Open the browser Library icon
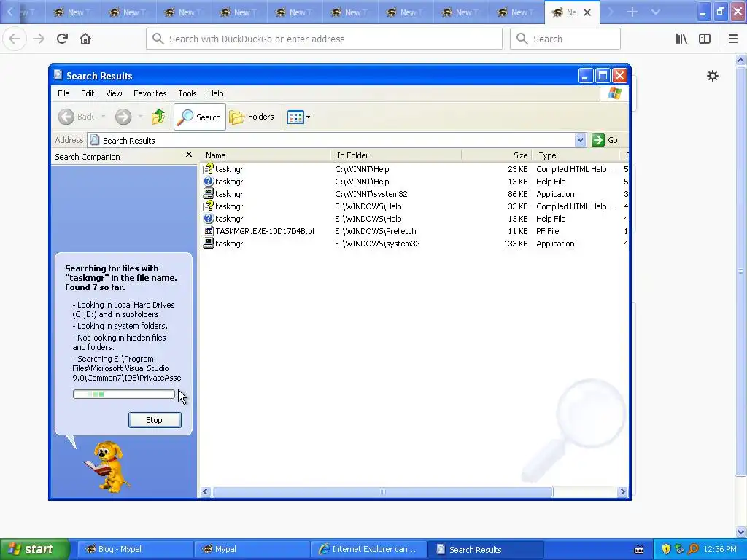Image resolution: width=747 pixels, height=560 pixels. click(681, 39)
